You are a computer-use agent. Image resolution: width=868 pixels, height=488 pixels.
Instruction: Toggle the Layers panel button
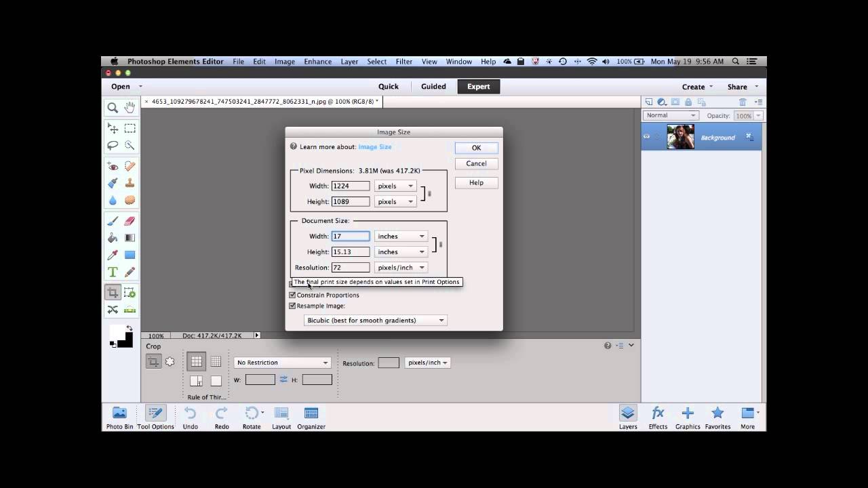click(628, 418)
